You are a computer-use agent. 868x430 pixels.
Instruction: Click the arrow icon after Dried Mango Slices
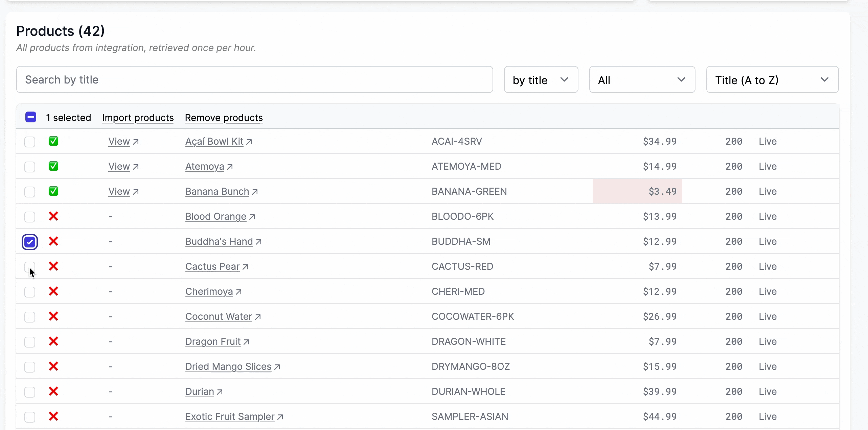tap(277, 367)
